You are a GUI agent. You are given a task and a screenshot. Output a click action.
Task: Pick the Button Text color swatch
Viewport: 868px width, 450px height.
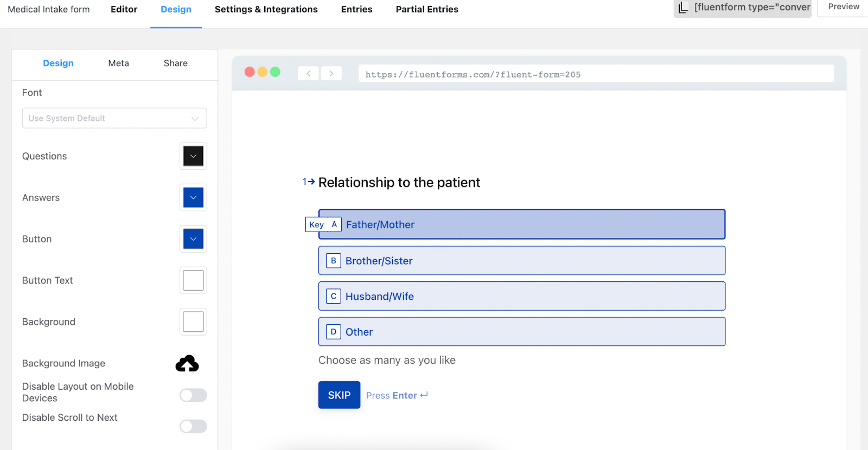tap(193, 280)
